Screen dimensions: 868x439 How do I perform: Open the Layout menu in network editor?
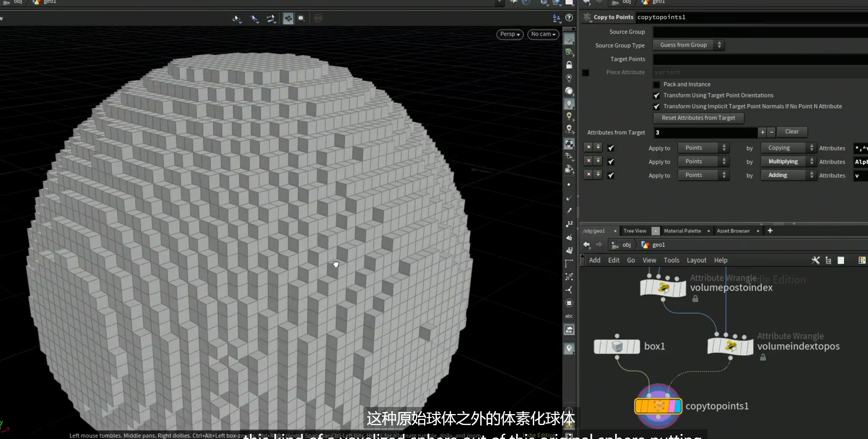pyautogui.click(x=696, y=260)
